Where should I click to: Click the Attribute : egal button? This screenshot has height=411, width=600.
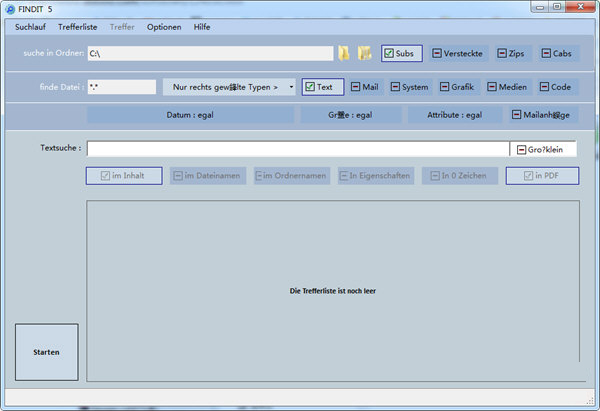455,115
